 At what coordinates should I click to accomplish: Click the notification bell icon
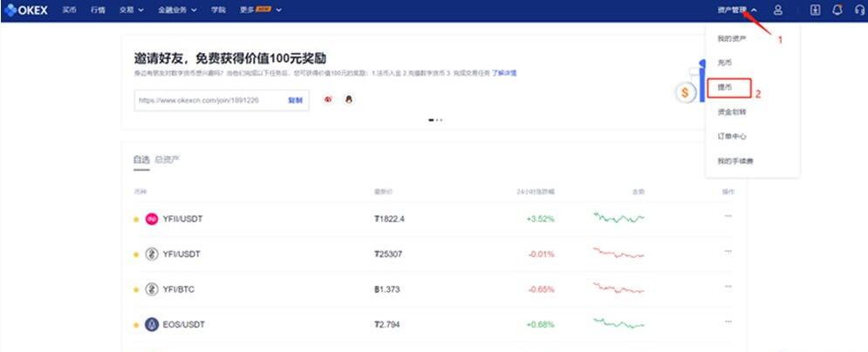pos(837,10)
